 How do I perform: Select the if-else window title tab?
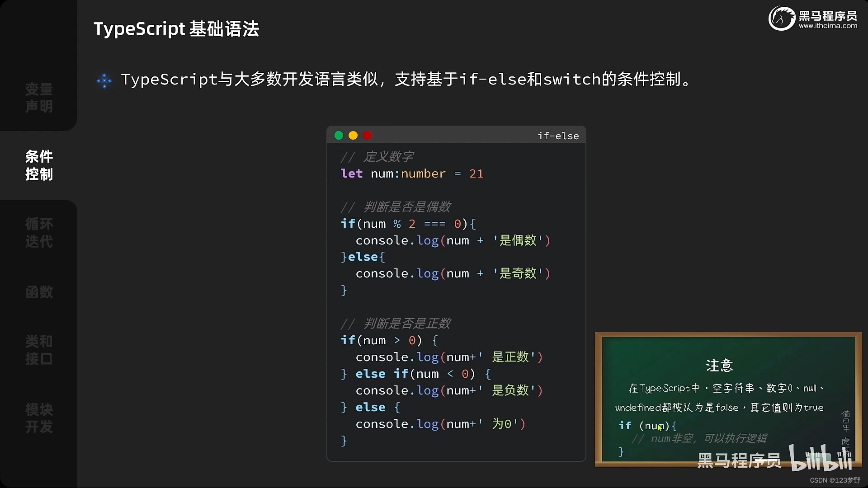click(x=558, y=136)
